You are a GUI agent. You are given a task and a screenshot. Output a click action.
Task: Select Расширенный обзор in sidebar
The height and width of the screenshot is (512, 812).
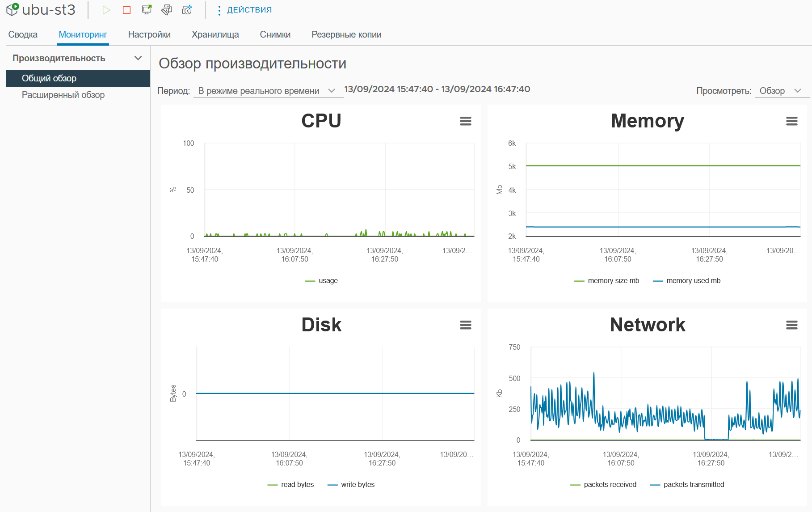tap(63, 95)
